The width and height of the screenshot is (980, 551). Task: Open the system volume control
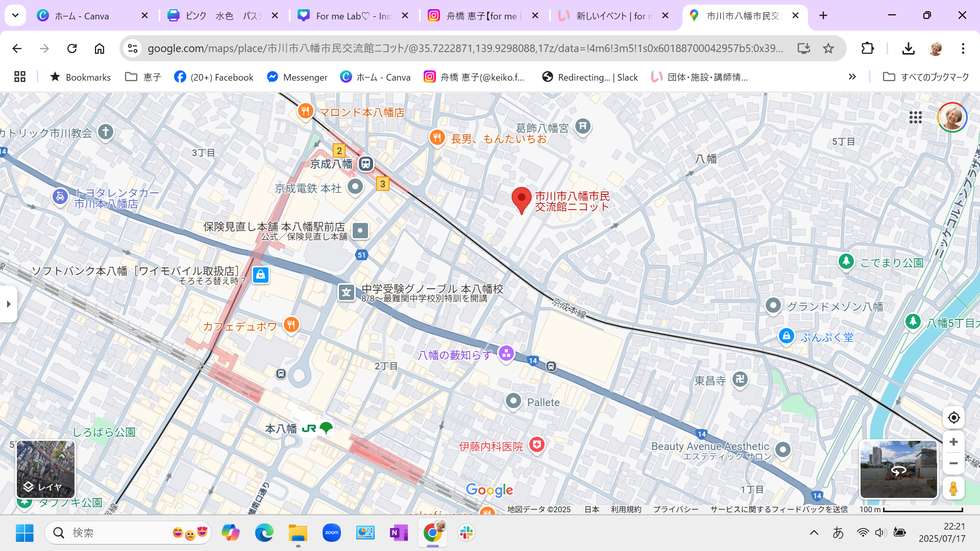coord(880,533)
